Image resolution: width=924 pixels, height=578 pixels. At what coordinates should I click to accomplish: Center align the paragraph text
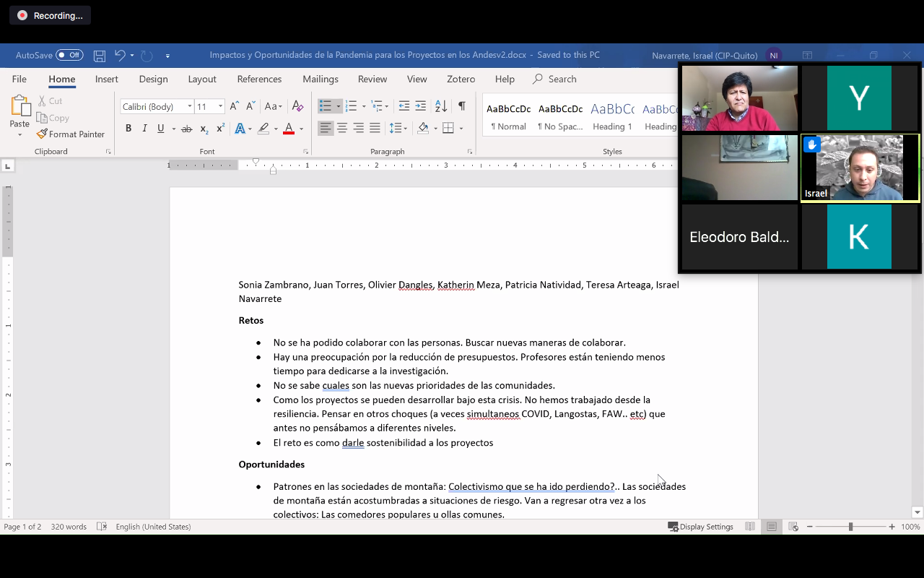pyautogui.click(x=342, y=129)
